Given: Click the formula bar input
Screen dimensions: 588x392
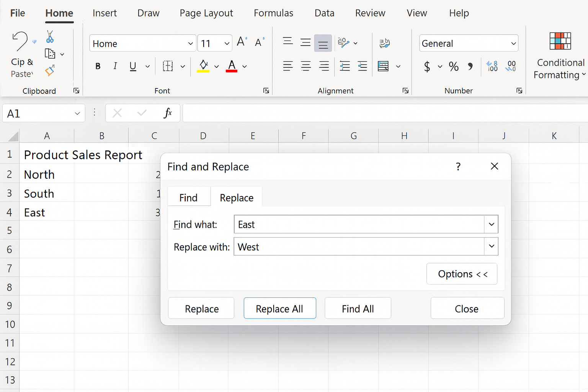Looking at the screenshot, I should [385, 113].
